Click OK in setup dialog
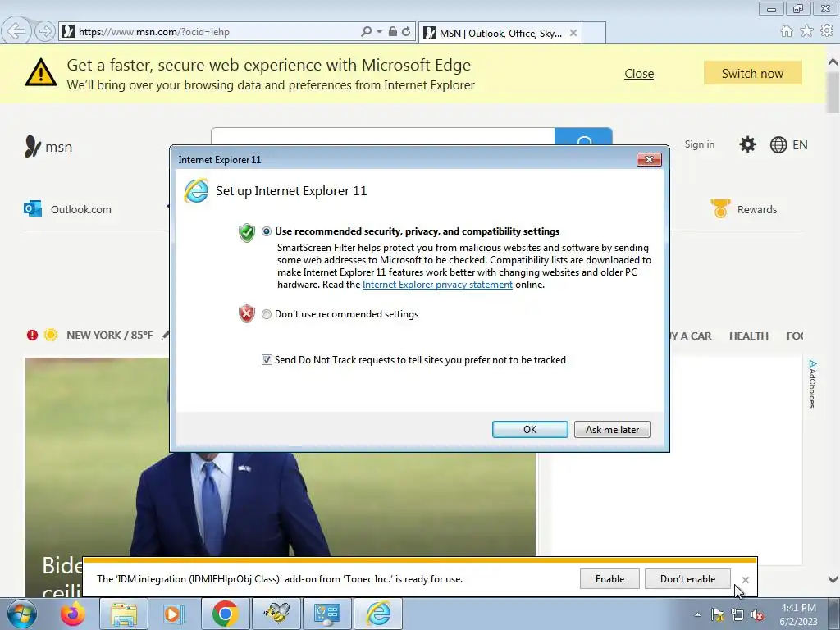Image resolution: width=840 pixels, height=630 pixels. (x=530, y=430)
